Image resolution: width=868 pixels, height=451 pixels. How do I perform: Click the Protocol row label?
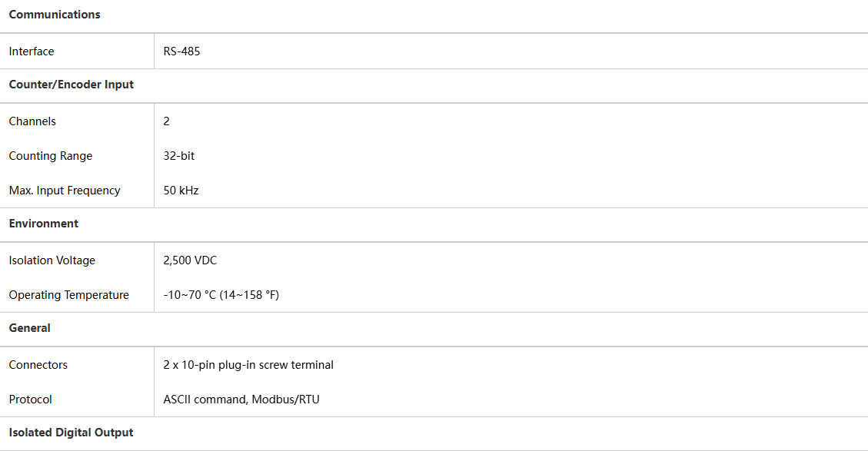(x=31, y=400)
